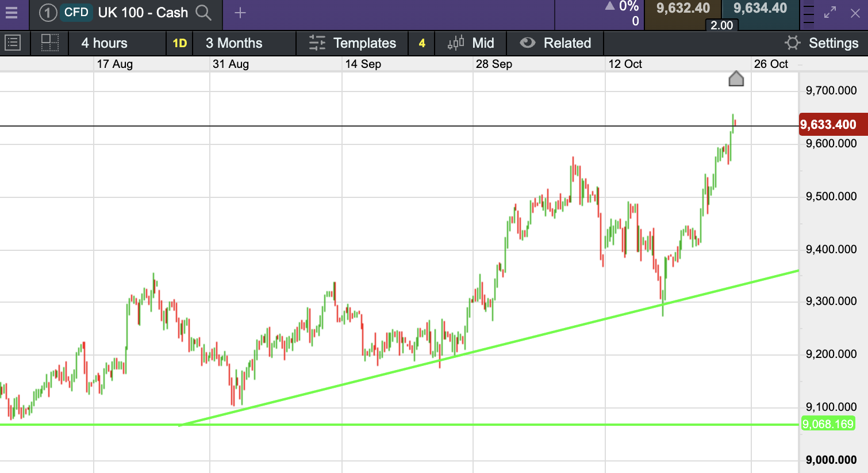The width and height of the screenshot is (868, 473).
Task: Toggle the Related eye icon
Action: point(528,43)
